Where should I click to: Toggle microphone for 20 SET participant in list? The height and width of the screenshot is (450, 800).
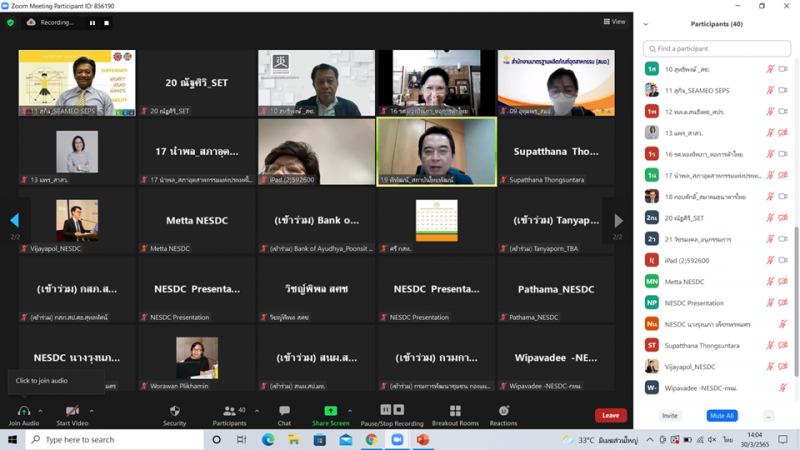click(770, 218)
